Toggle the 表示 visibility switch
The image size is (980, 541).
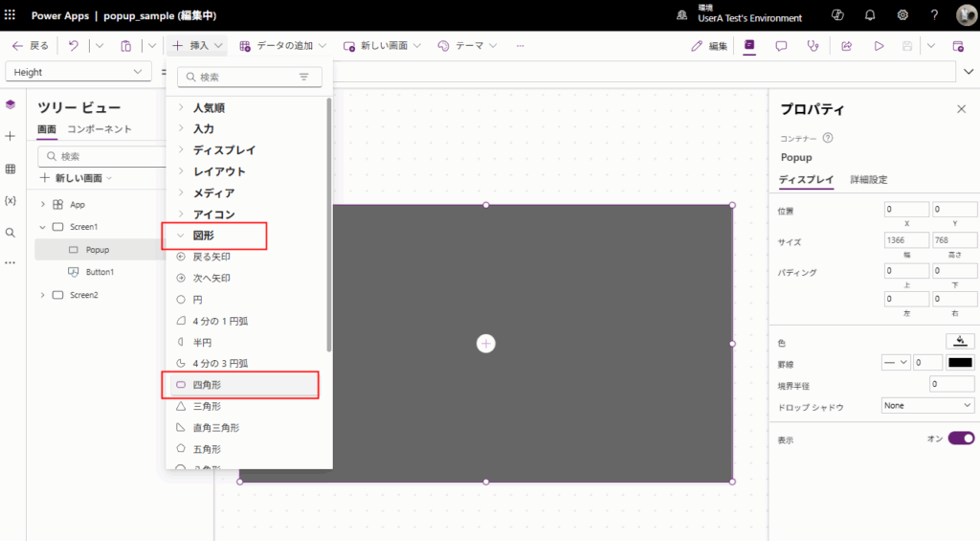pos(961,439)
